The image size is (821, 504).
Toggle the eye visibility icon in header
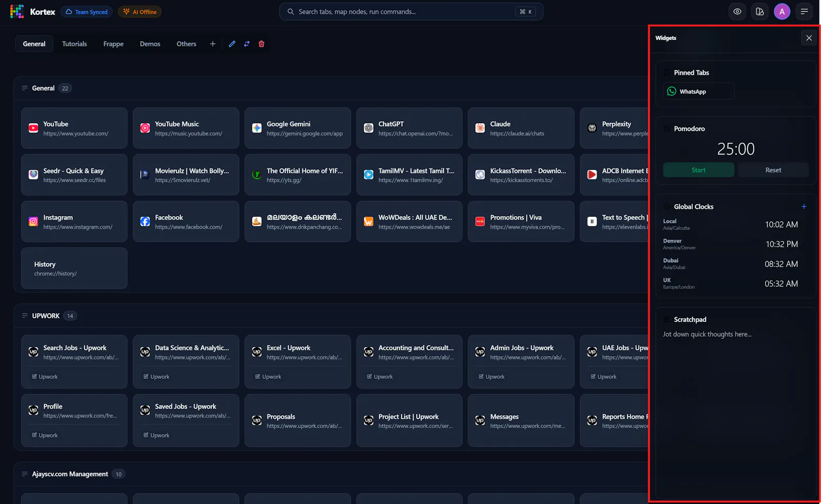(x=737, y=11)
